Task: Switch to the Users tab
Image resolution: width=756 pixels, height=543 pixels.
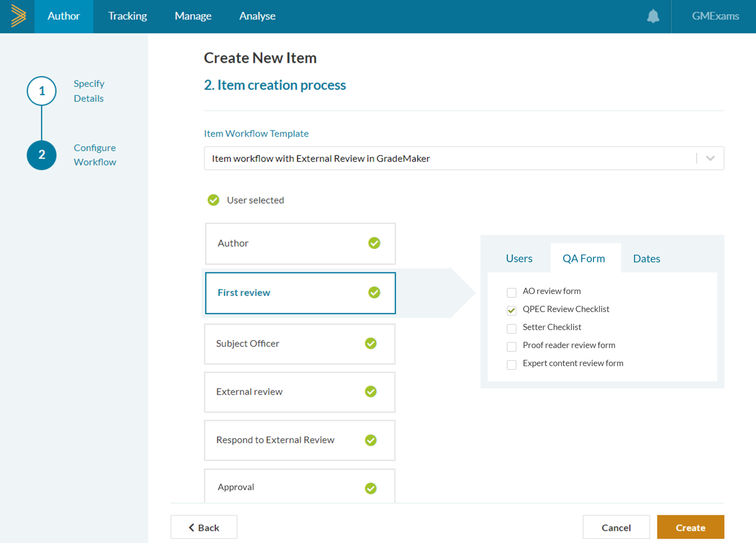Action: pyautogui.click(x=519, y=258)
